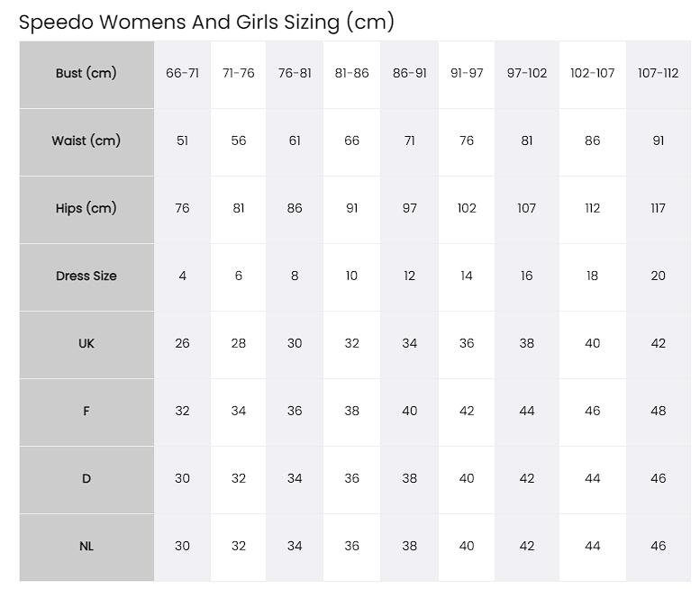Click the 97-102 bust range cell
The image size is (700, 589).
point(527,75)
